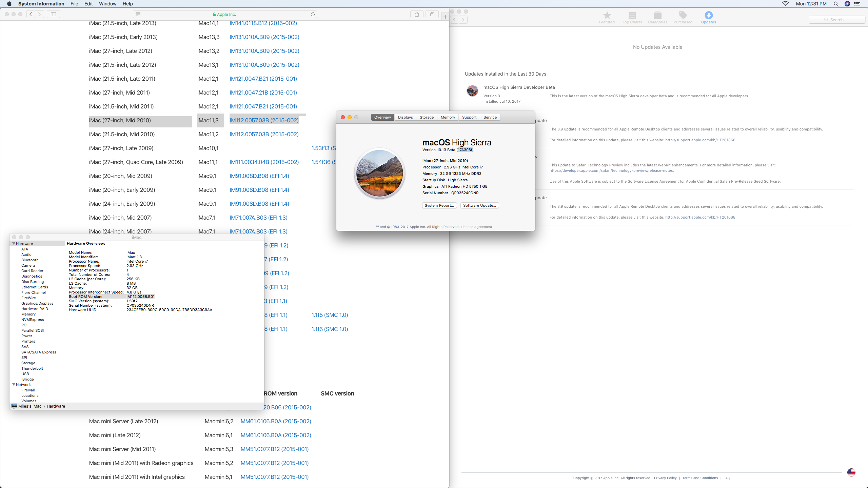Open Top Charts in App Store
The image size is (868, 488).
click(632, 18)
